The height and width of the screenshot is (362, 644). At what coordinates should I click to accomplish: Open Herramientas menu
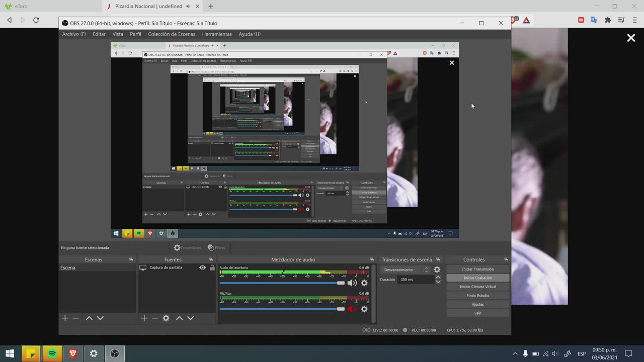217,34
